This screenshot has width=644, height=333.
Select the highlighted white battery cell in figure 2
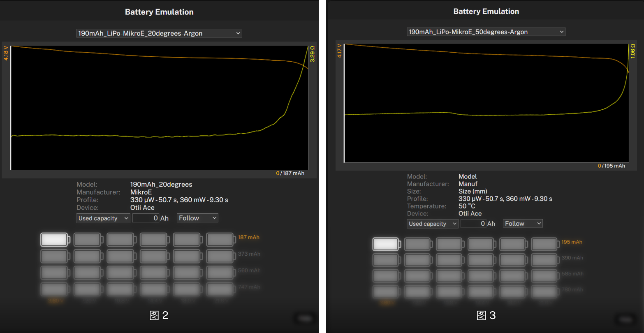pyautogui.click(x=55, y=240)
